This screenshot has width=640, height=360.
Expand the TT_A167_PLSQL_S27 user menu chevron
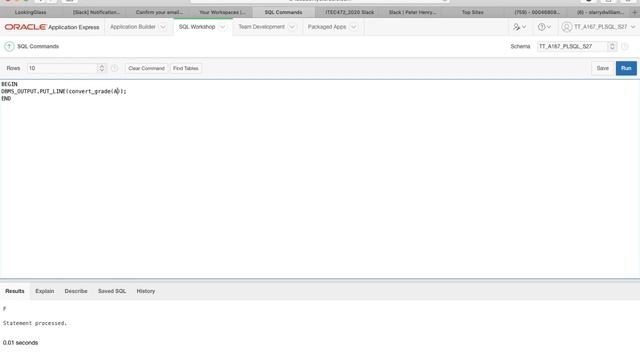coord(633,27)
